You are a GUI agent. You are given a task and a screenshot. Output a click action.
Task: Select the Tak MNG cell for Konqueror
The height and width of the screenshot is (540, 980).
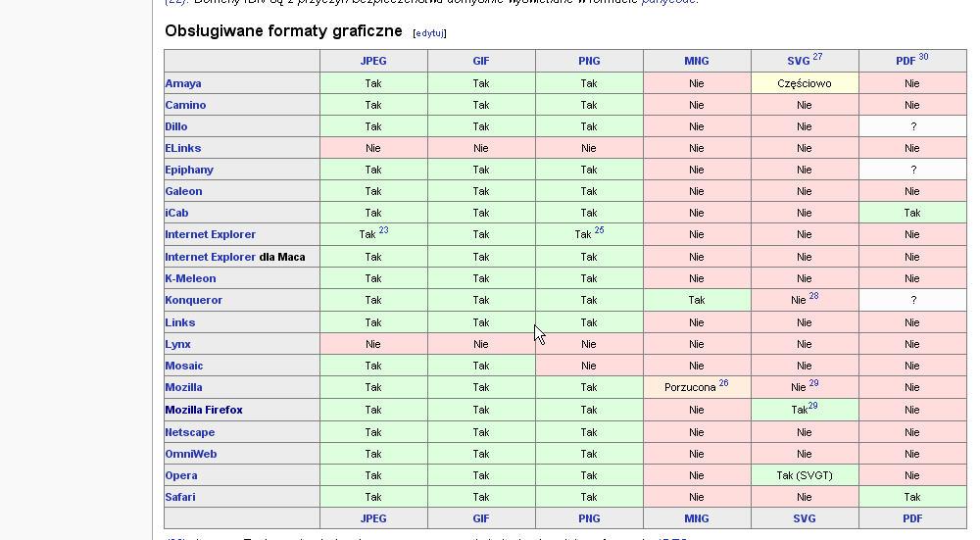[x=696, y=300]
